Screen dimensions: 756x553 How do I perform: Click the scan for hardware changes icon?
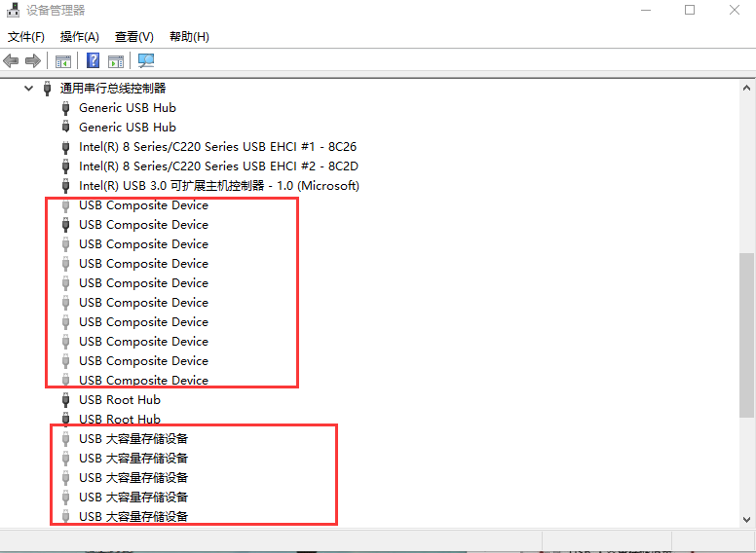146,61
